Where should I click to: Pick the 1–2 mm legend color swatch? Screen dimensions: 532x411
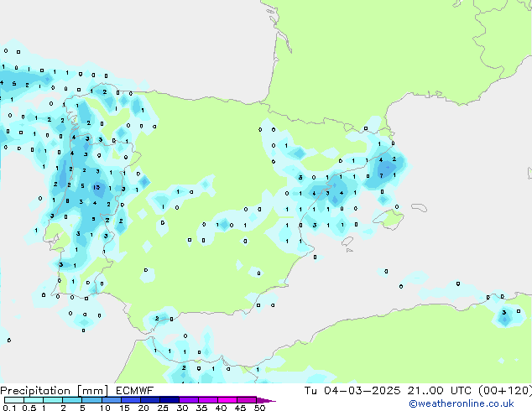click(x=53, y=400)
